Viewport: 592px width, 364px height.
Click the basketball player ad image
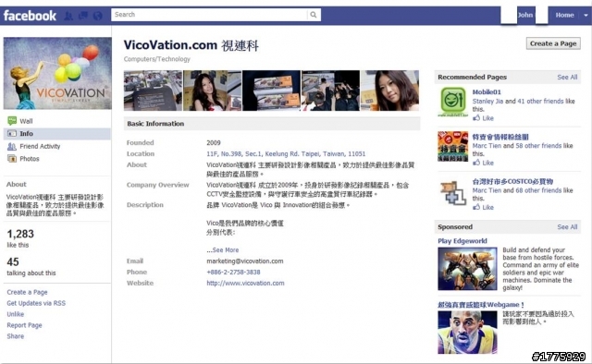click(467, 332)
